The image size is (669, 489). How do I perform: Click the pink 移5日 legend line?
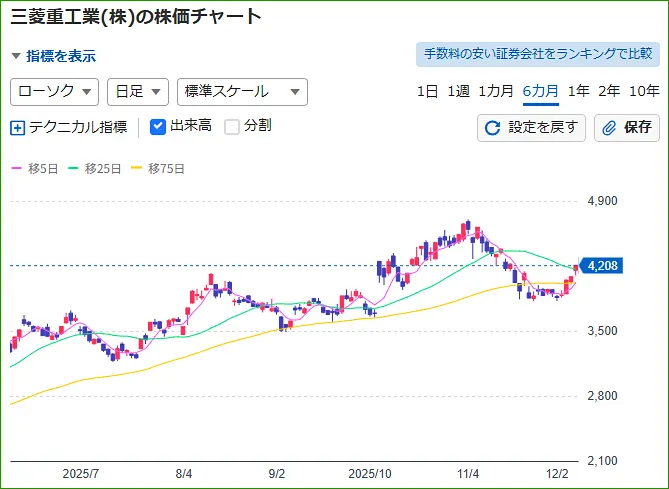(x=16, y=169)
